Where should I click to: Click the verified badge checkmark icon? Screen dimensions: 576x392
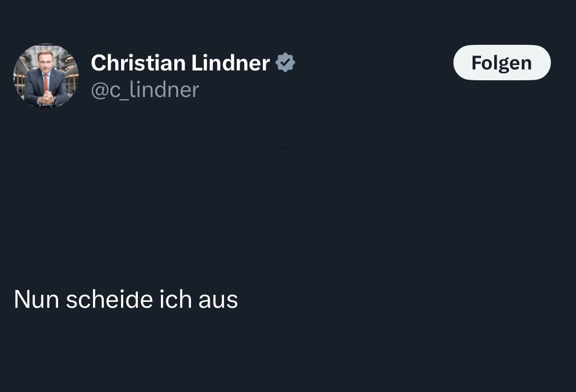(285, 63)
